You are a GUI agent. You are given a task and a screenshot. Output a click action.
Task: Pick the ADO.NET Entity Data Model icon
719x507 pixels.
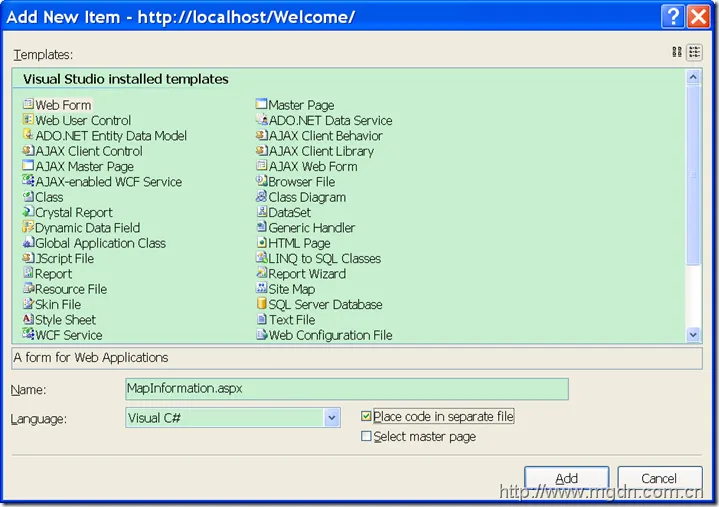28,135
